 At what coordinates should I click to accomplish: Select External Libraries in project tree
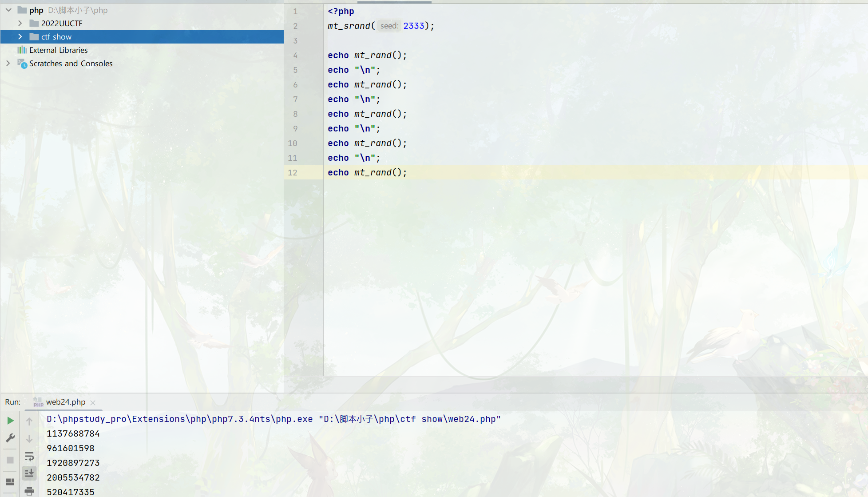click(x=58, y=50)
